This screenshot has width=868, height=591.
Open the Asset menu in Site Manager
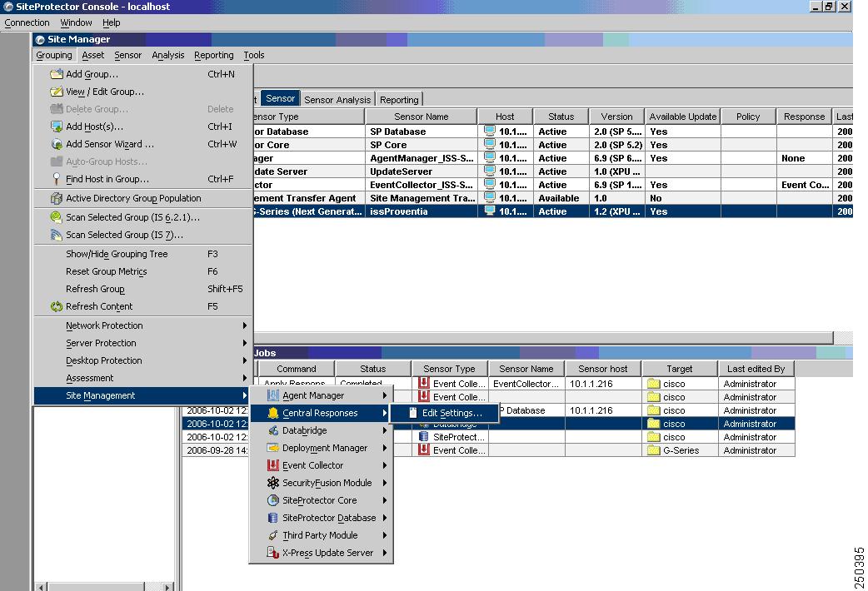93,55
